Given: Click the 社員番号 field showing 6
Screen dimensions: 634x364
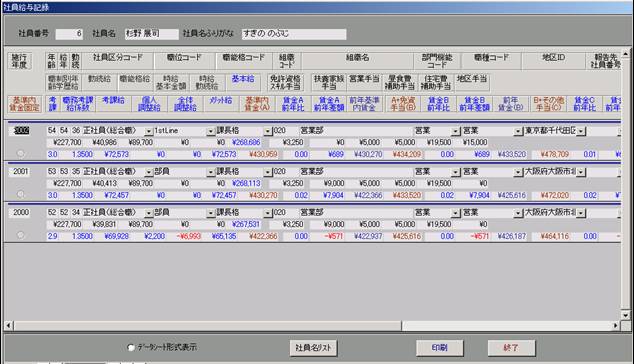Looking at the screenshot, I should click(69, 34).
